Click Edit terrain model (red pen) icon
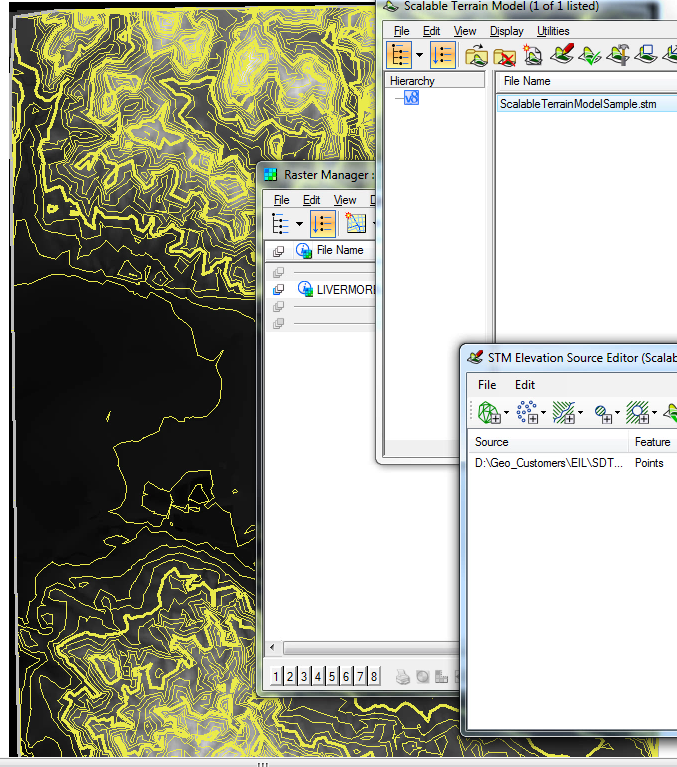 (562, 54)
